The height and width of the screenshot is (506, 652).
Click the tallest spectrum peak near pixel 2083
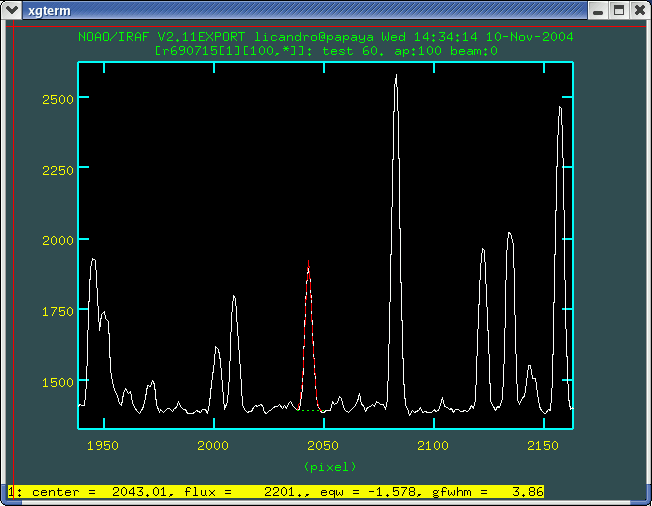coord(396,78)
